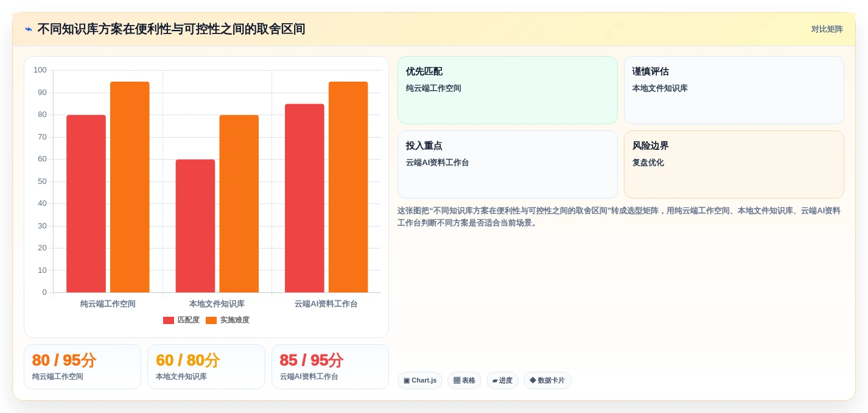Screen dimensions: 868x413
Task: Click the orange 实施难度 legend color box
Action: point(211,320)
